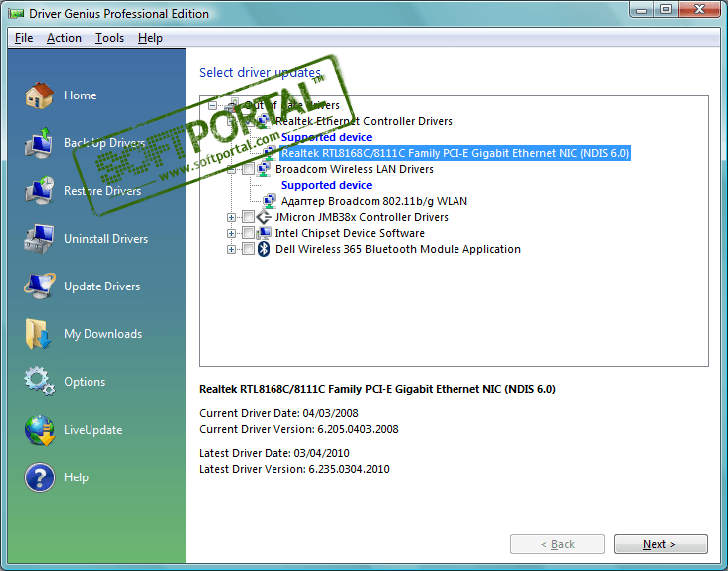Click the Next > button
The height and width of the screenshot is (571, 728).
pyautogui.click(x=660, y=544)
